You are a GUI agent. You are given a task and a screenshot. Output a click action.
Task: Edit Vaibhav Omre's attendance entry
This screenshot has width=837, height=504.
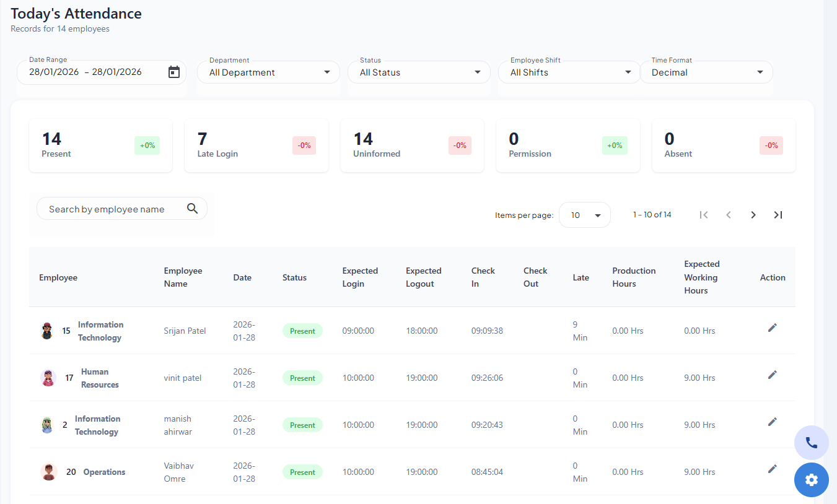(x=772, y=469)
